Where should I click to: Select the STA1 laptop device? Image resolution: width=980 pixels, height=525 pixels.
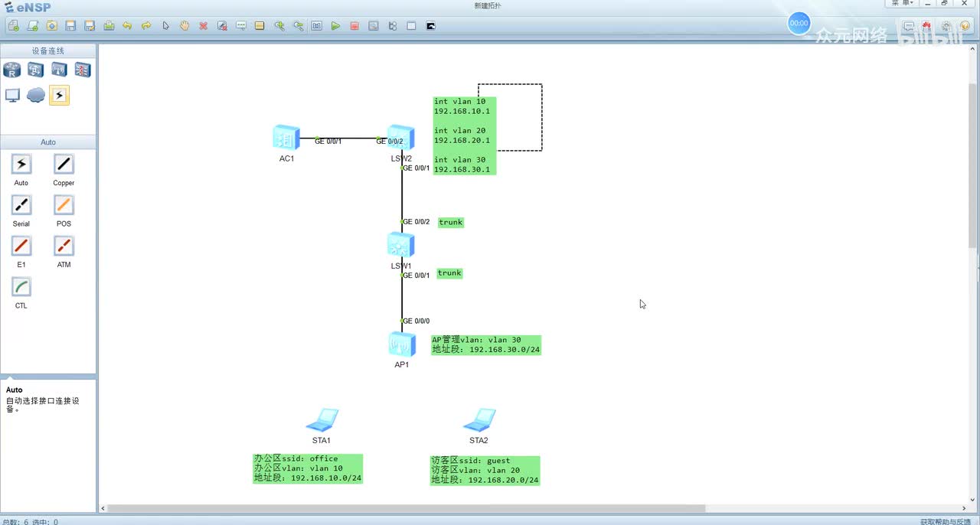(x=322, y=420)
